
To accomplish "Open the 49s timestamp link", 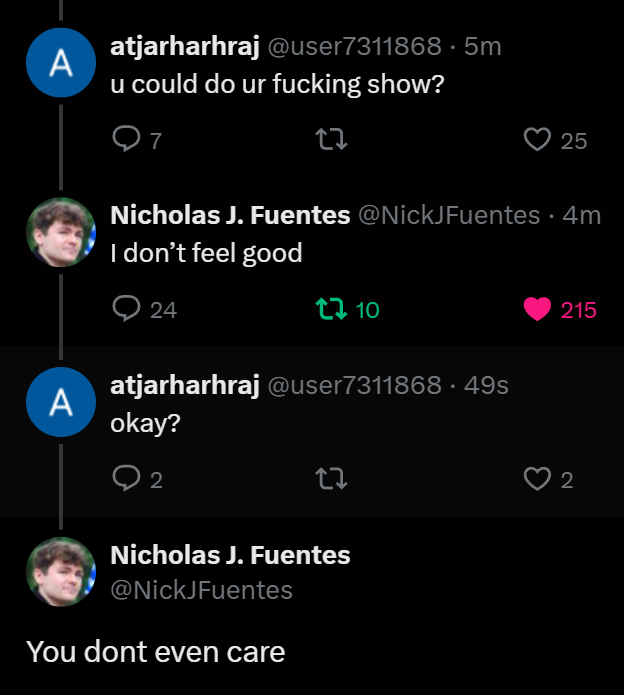I will click(x=487, y=385).
